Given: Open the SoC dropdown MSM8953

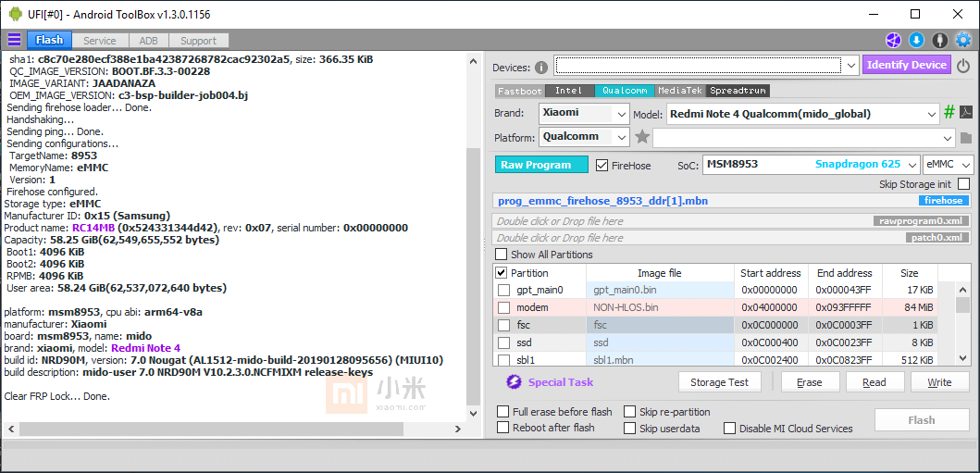Looking at the screenshot, I should coord(812,165).
